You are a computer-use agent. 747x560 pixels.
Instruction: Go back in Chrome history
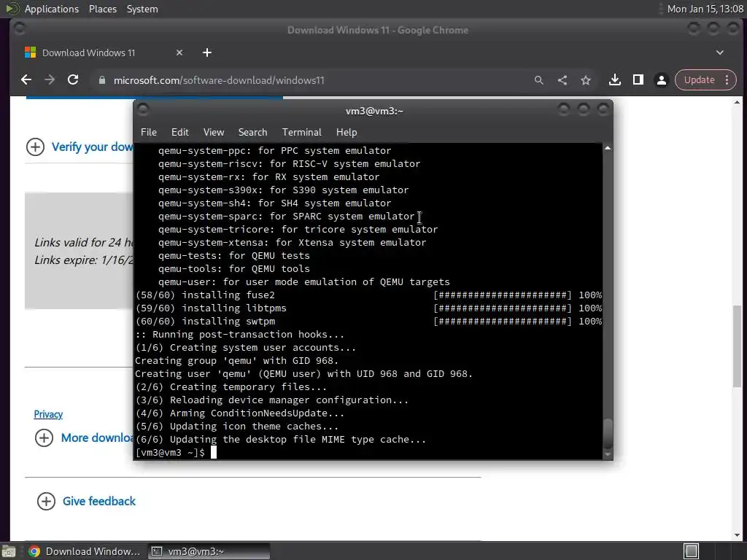pos(26,80)
